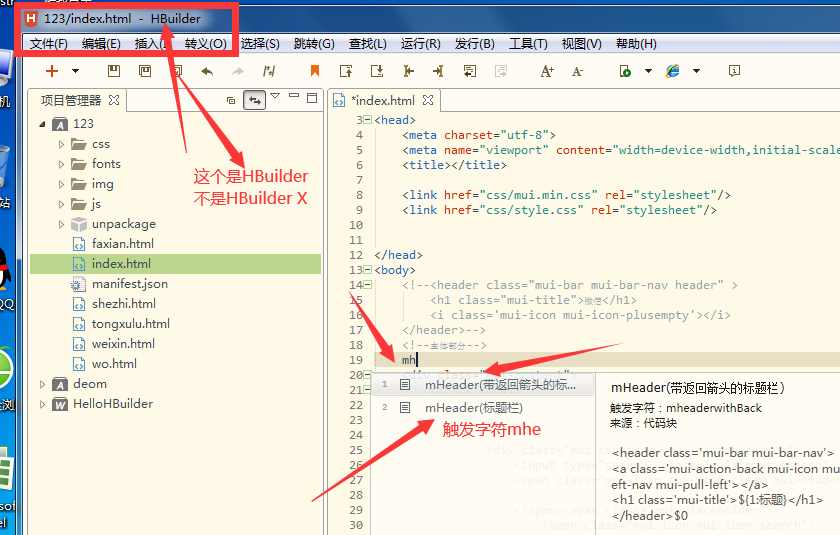
Task: Open the dropdown arrow beside the New plus icon
Action: coord(76,71)
